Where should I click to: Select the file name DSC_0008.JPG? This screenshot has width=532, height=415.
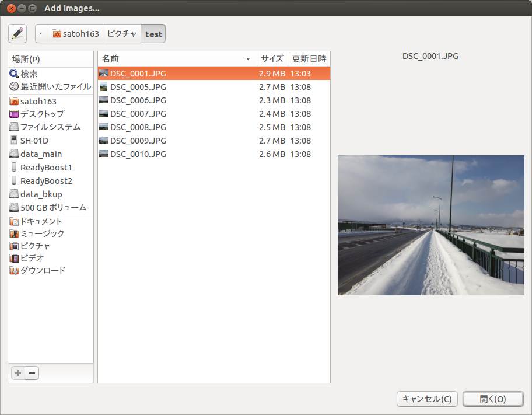[138, 127]
